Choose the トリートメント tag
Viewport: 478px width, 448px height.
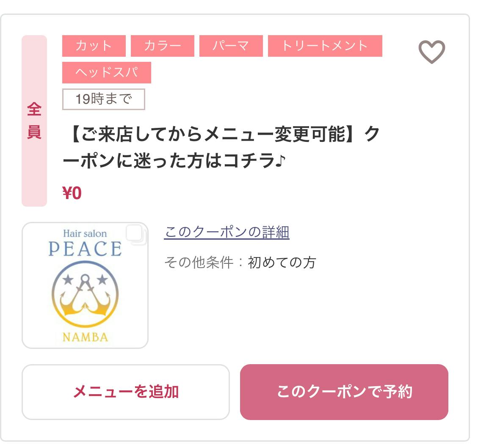coord(325,46)
